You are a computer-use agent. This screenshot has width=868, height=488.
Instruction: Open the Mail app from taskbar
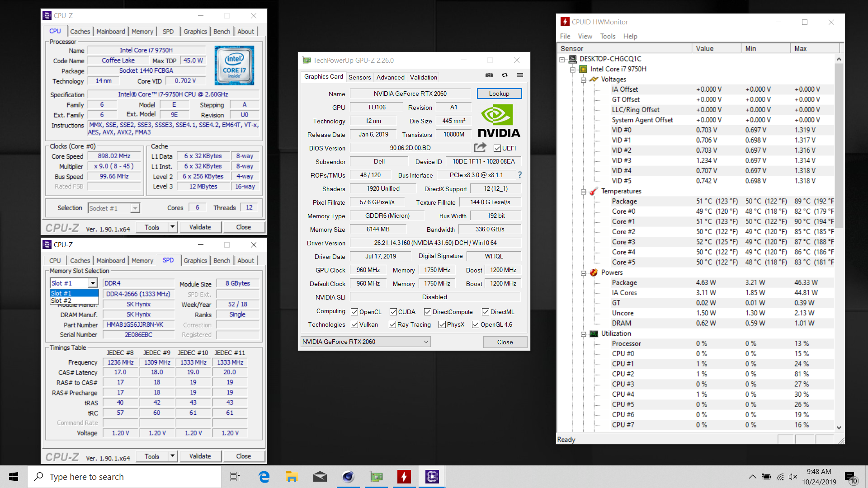[x=320, y=477]
